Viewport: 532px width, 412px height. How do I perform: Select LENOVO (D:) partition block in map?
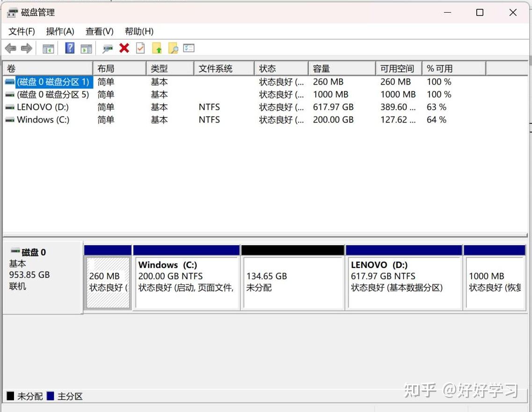(x=404, y=278)
